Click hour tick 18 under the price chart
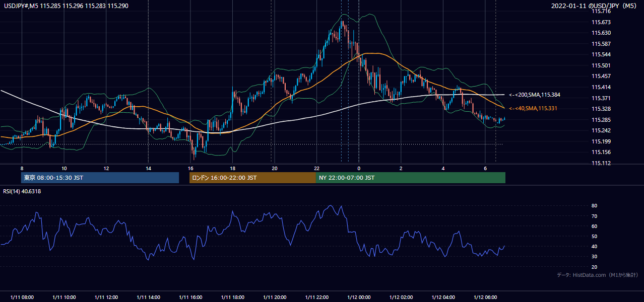Image resolution: width=644 pixels, height=302 pixels. pos(232,168)
